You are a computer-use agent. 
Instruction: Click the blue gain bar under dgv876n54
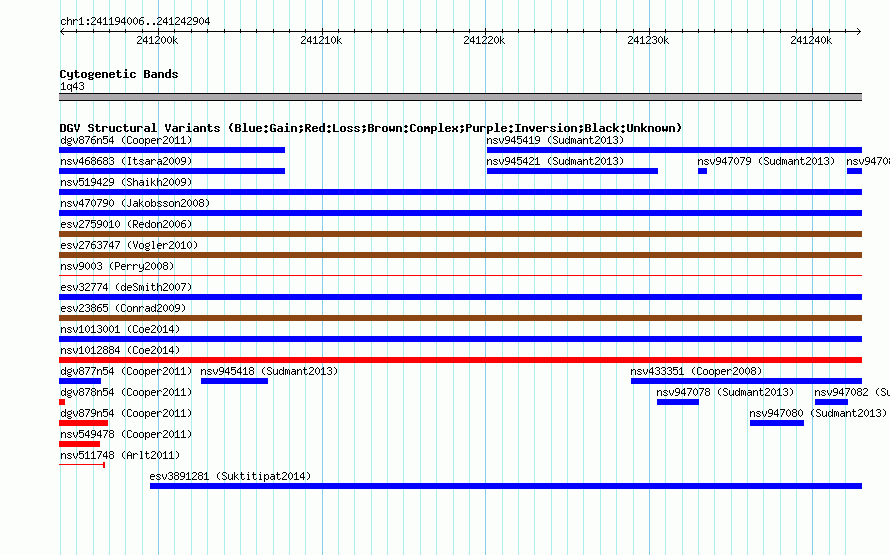(x=172, y=150)
